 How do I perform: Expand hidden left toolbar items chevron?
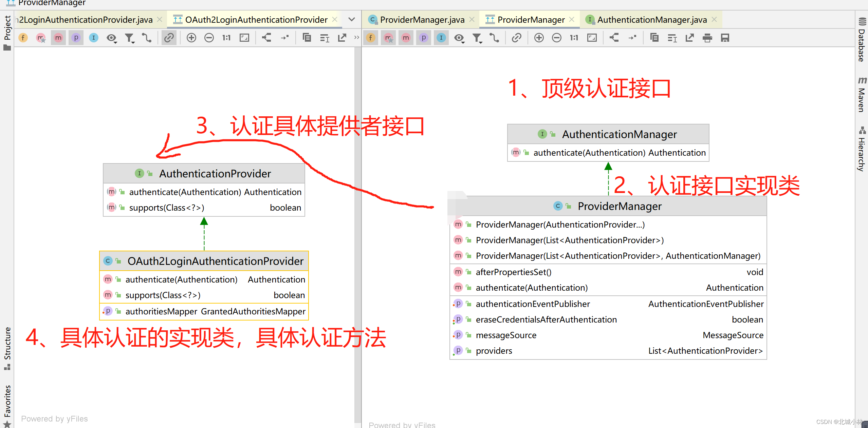(356, 37)
